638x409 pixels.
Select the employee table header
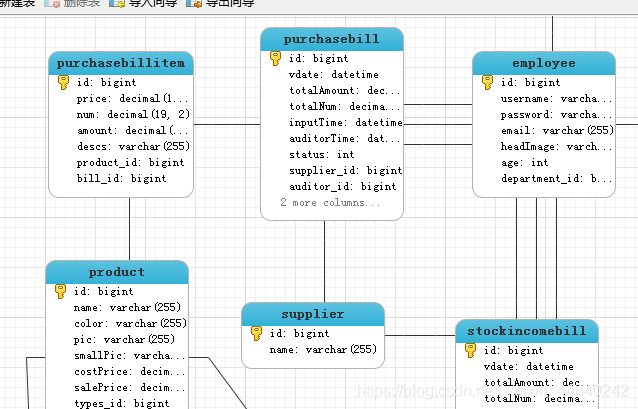544,63
